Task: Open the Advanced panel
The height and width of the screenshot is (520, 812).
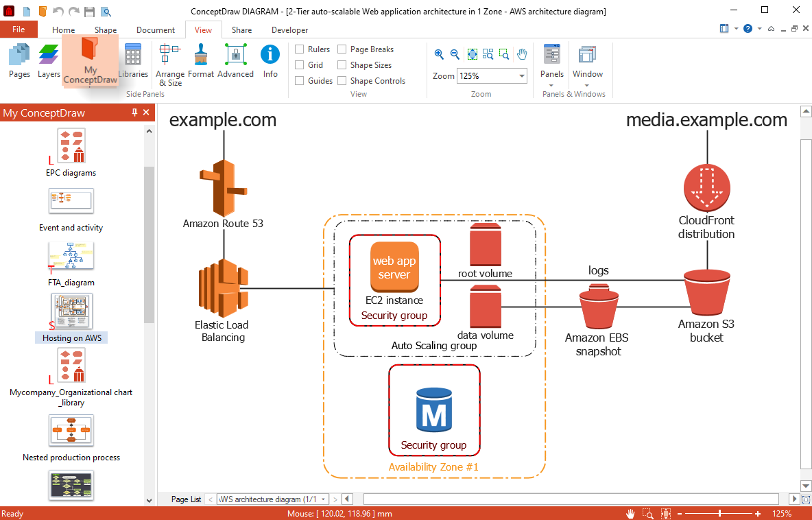Action: (x=235, y=61)
